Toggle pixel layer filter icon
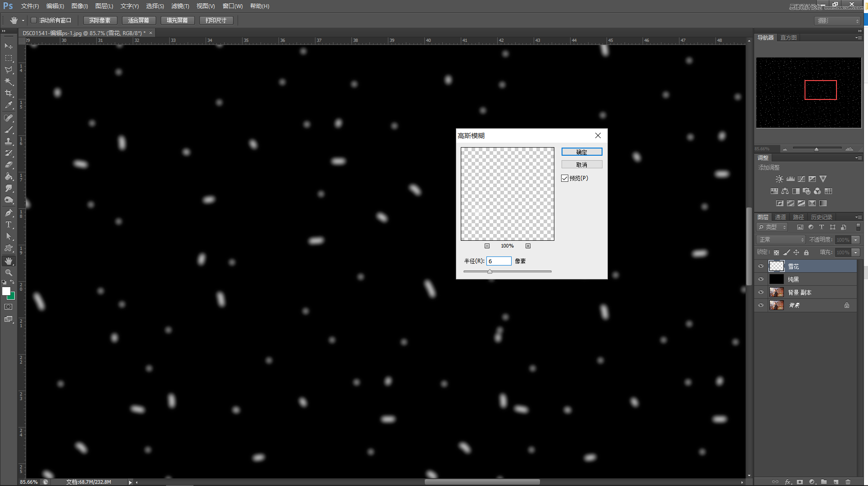 coord(800,227)
